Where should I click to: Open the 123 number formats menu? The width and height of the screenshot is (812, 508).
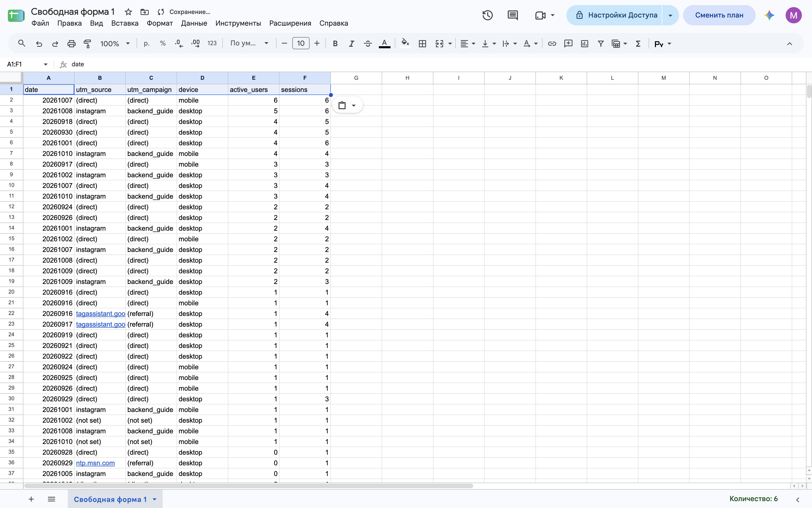point(212,43)
